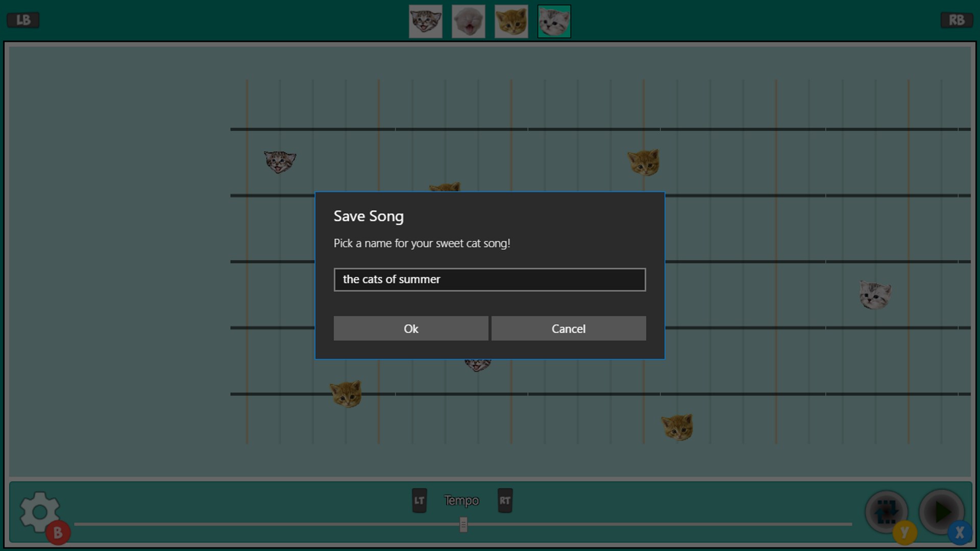Viewport: 980px width, 551px height.
Task: Click the tempo slider handle
Action: click(x=463, y=524)
